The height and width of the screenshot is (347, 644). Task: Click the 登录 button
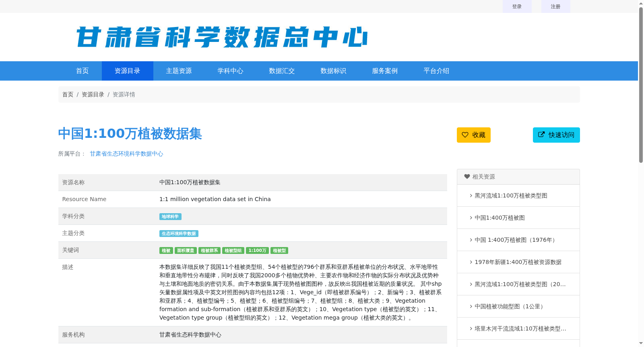coord(517,6)
